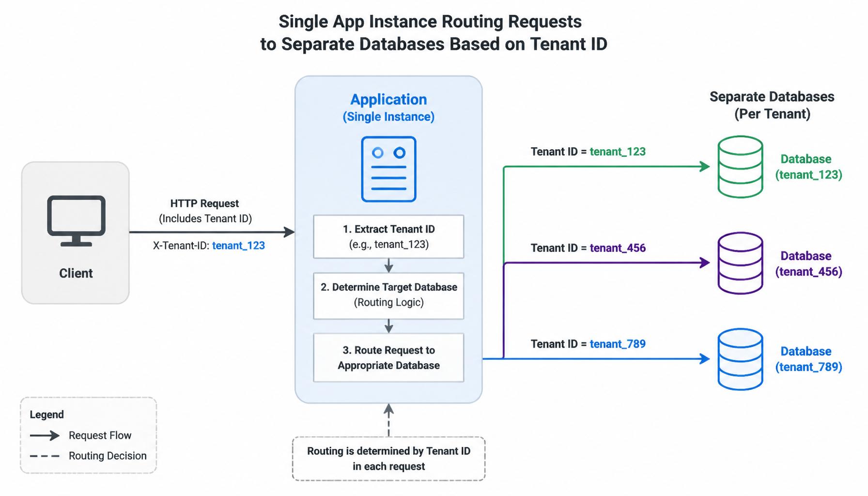The image size is (868, 496).
Task: Click the Client computer monitor icon
Action: pos(77,221)
